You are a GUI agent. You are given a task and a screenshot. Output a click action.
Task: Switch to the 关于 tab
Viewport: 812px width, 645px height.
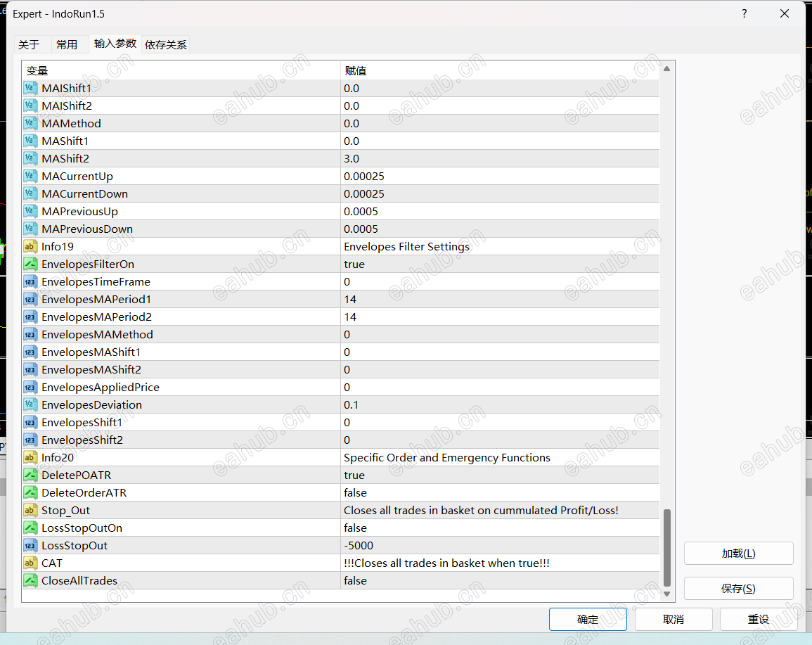click(29, 45)
